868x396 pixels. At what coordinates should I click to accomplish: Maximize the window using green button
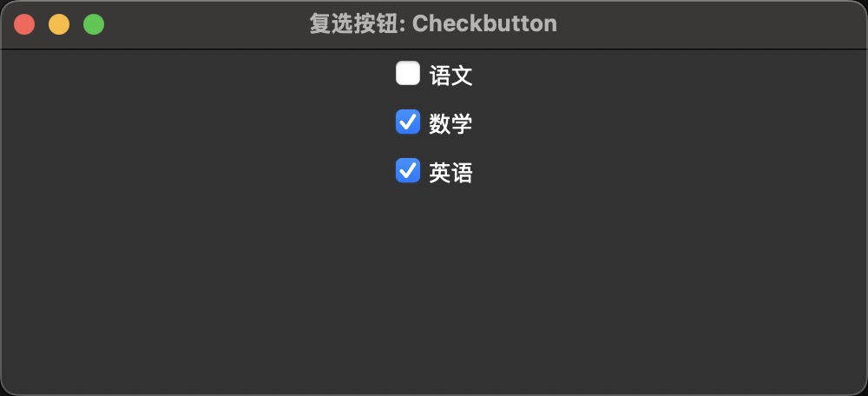coord(94,24)
